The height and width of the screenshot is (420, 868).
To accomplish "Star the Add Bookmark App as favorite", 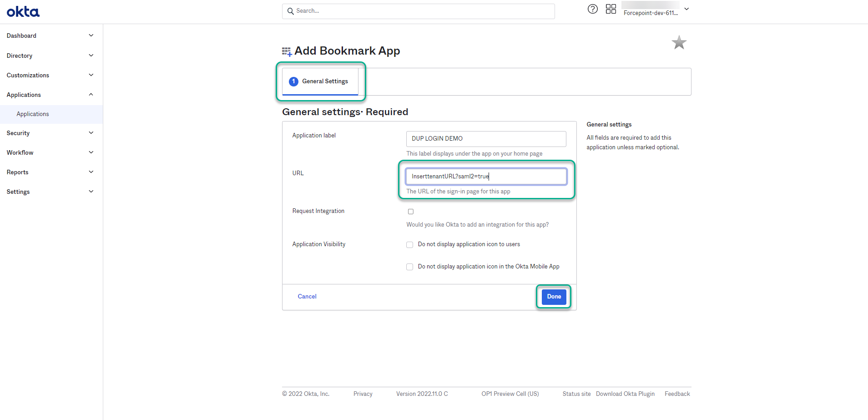I will point(678,42).
